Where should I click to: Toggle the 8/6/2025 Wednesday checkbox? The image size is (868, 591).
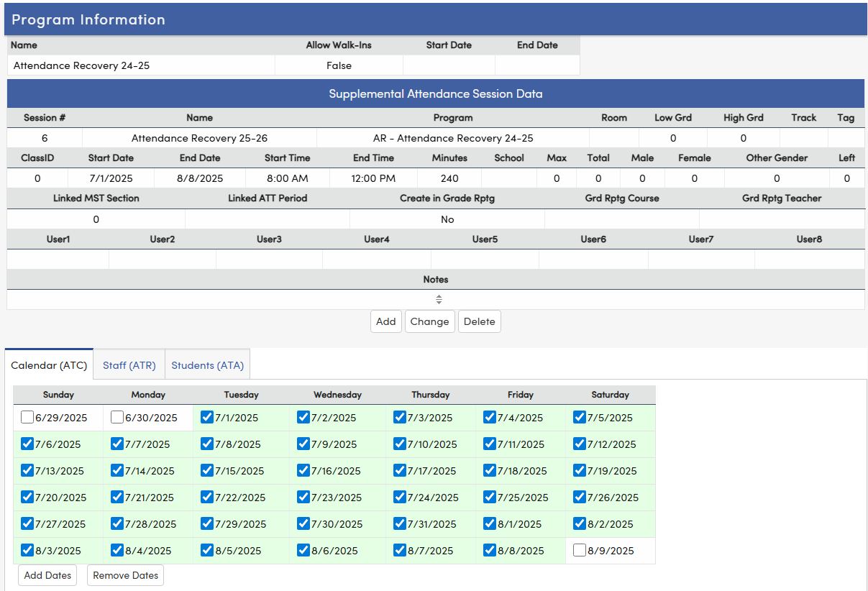click(x=303, y=550)
